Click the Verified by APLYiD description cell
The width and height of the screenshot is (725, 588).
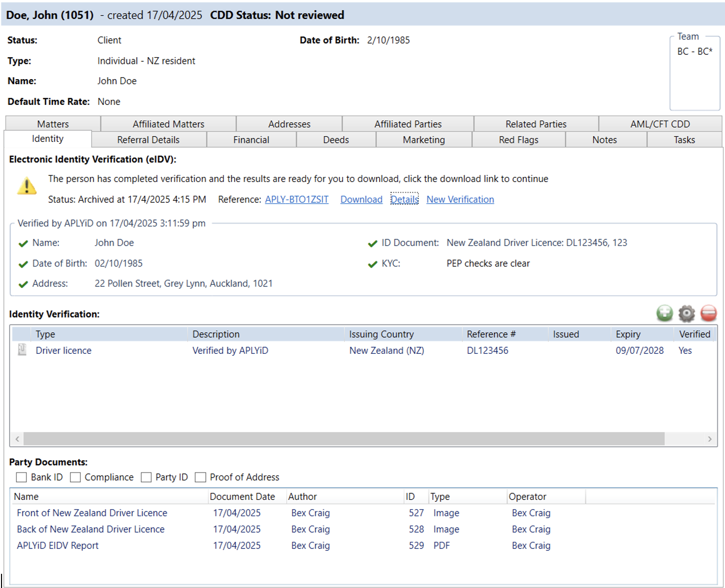[230, 350]
